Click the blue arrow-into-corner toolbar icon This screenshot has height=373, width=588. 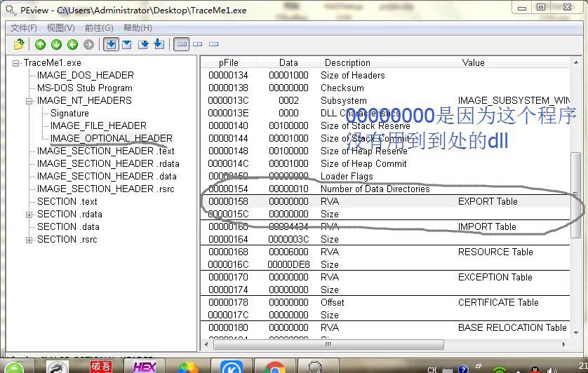pyautogui.click(x=143, y=45)
